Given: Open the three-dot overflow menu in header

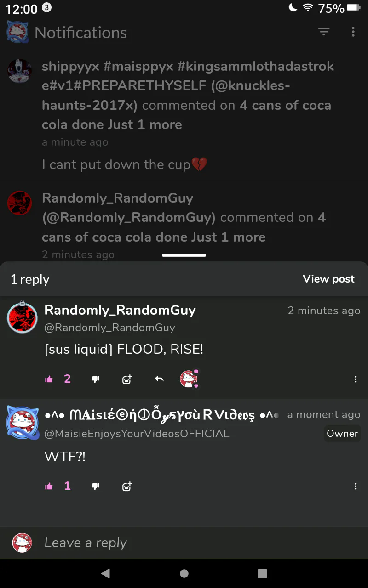Looking at the screenshot, I should click(353, 32).
